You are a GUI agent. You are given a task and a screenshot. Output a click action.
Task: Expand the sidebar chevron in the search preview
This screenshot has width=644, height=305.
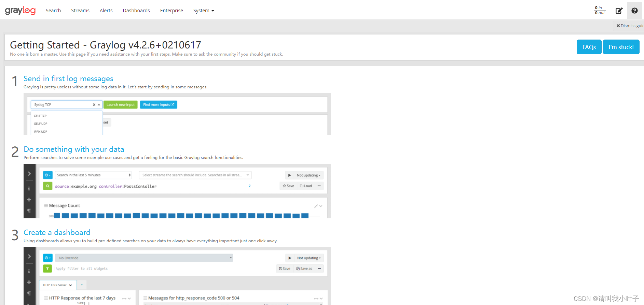click(x=29, y=174)
